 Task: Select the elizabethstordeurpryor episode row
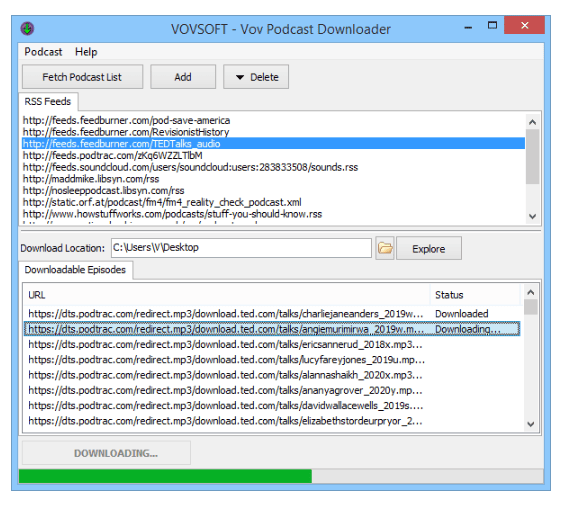point(272,421)
